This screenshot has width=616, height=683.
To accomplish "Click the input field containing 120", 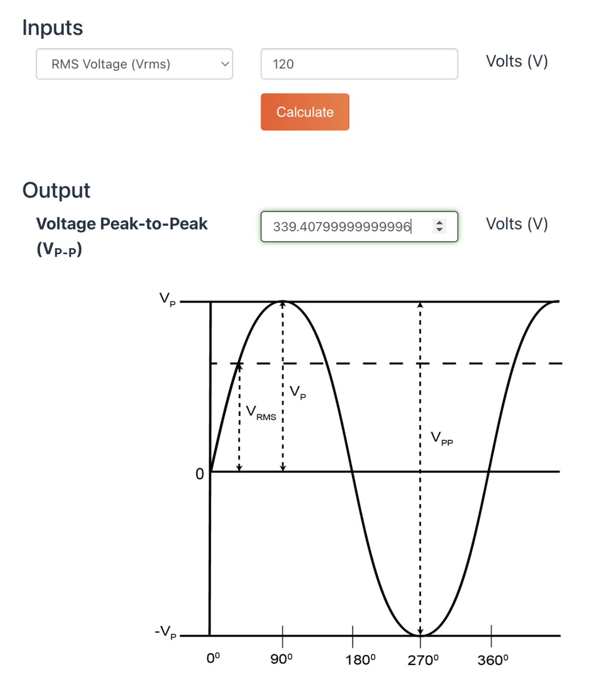I will pos(359,64).
